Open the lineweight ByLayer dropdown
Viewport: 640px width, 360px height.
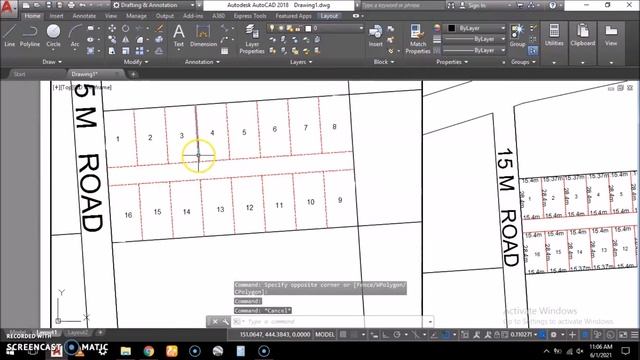475,39
